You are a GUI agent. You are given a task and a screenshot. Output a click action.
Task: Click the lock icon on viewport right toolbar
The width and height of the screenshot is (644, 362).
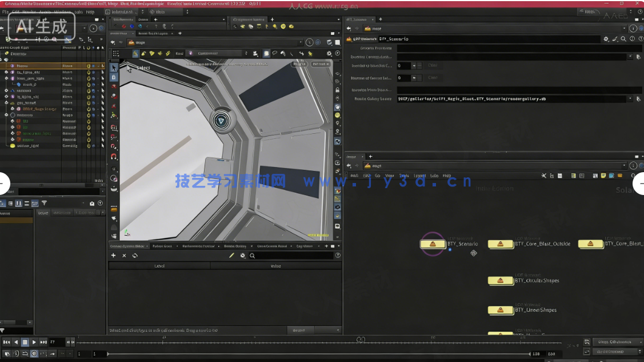click(x=337, y=90)
